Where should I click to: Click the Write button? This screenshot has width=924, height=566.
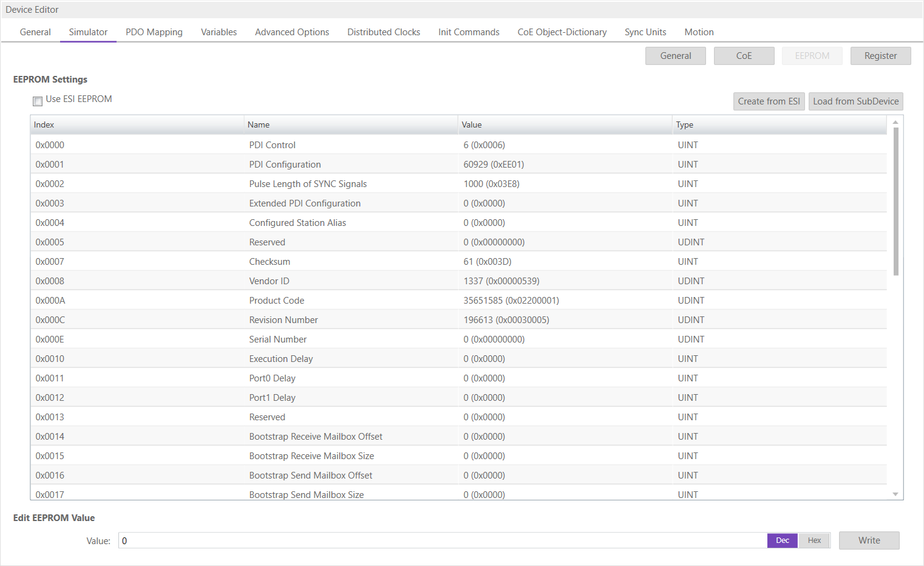(x=868, y=540)
